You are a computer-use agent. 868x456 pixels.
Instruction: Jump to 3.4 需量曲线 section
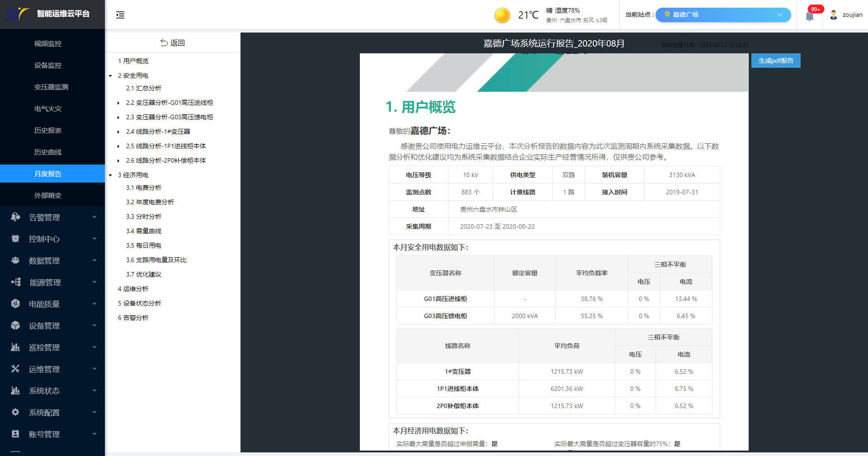[x=143, y=231]
